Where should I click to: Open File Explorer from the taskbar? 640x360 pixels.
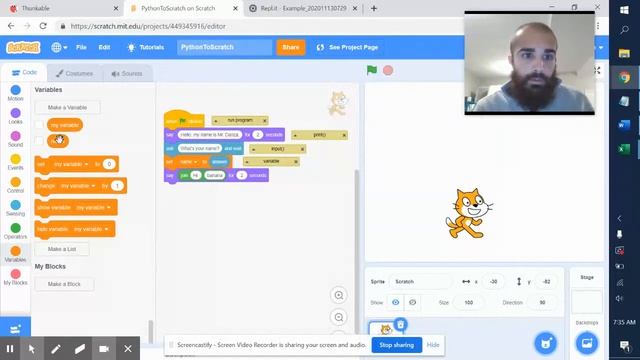tap(624, 53)
